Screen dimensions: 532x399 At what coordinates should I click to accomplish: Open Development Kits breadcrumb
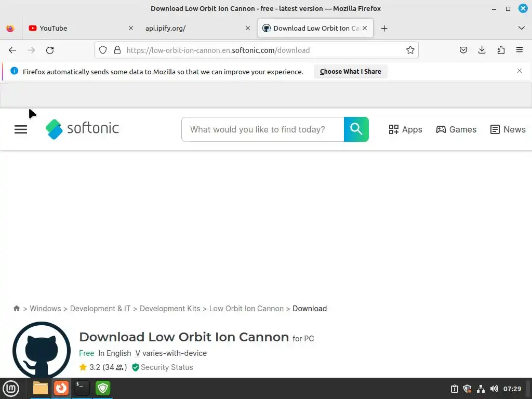pos(170,309)
